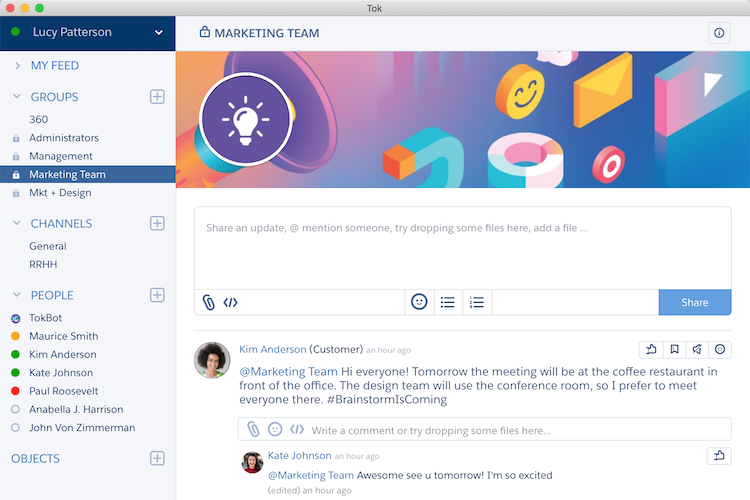Click the People section heading
750x500 pixels.
point(52,295)
